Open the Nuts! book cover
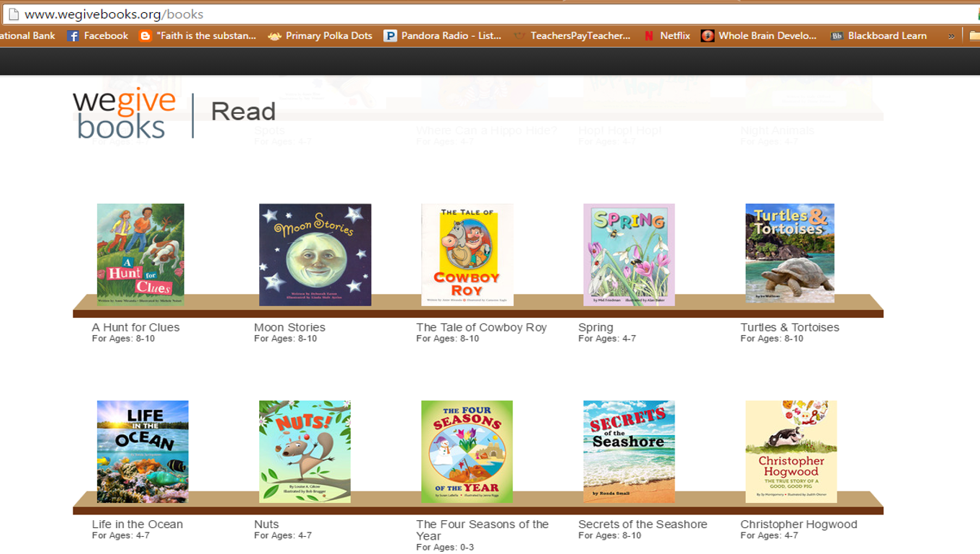 pyautogui.click(x=305, y=452)
